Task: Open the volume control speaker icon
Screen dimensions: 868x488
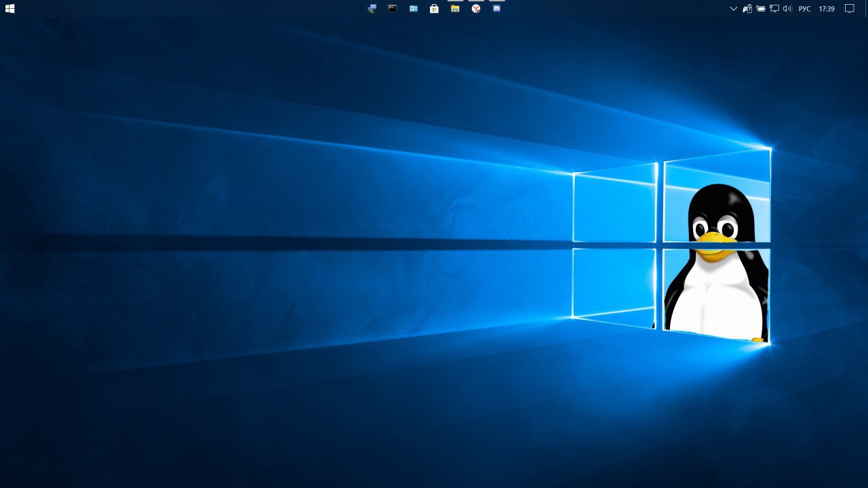Action: [x=787, y=9]
